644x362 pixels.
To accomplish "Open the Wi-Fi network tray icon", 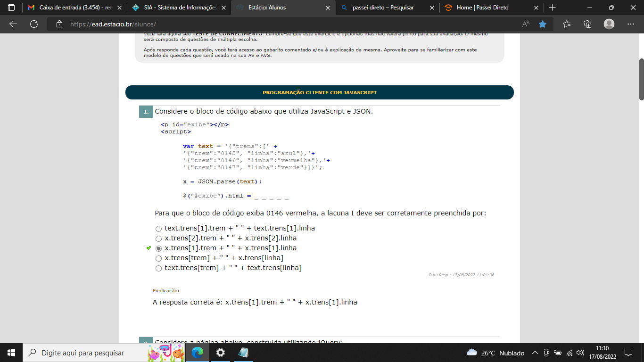I will click(569, 353).
